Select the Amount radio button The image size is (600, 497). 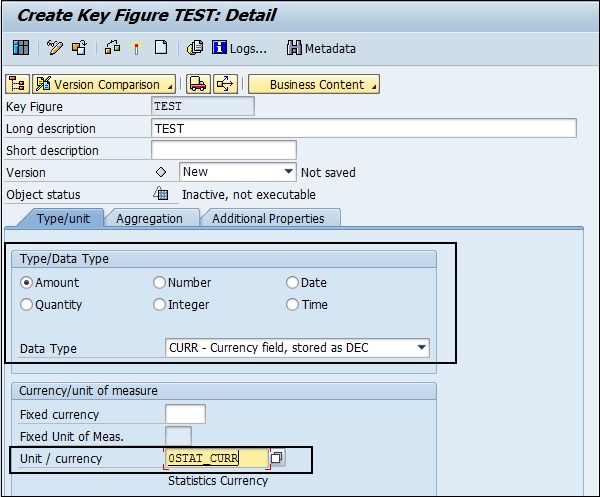(27, 283)
